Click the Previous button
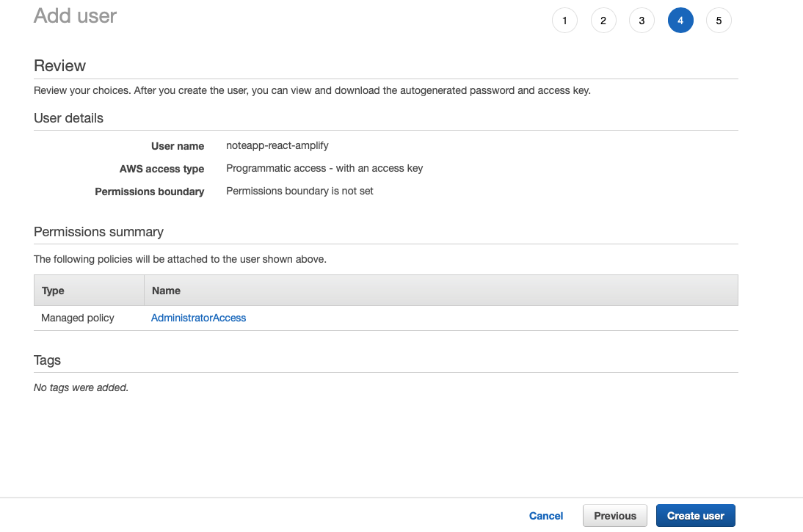 [x=614, y=515]
